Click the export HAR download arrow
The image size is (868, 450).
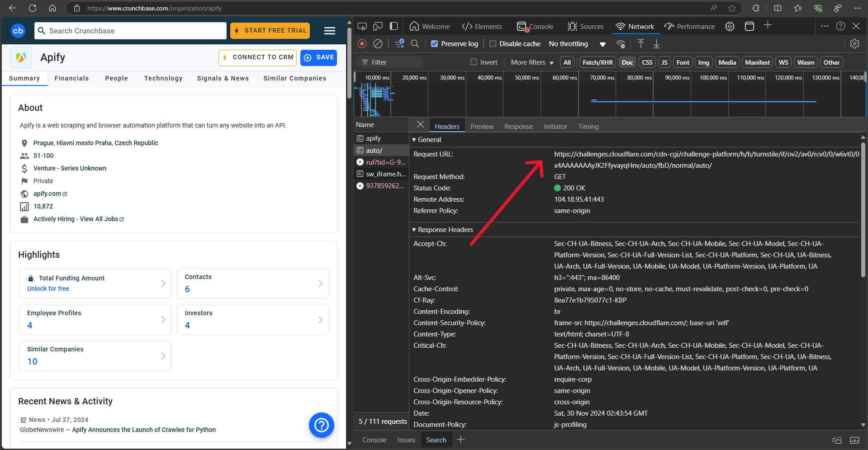656,44
